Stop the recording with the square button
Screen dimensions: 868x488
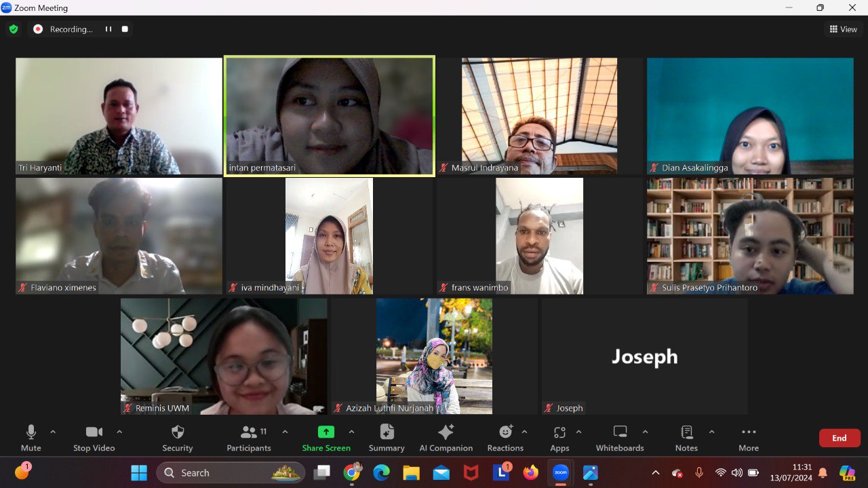coord(125,29)
